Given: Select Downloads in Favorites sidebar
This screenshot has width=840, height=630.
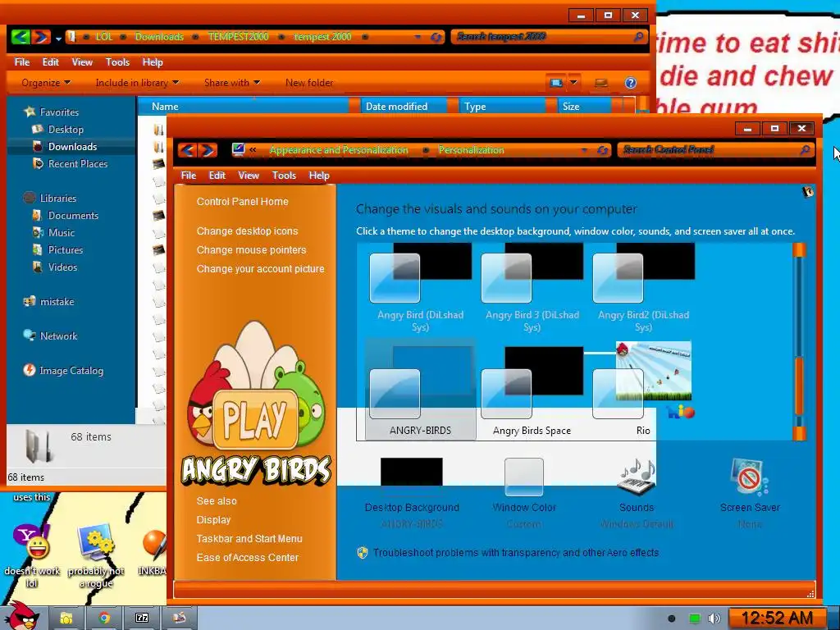Looking at the screenshot, I should point(72,146).
